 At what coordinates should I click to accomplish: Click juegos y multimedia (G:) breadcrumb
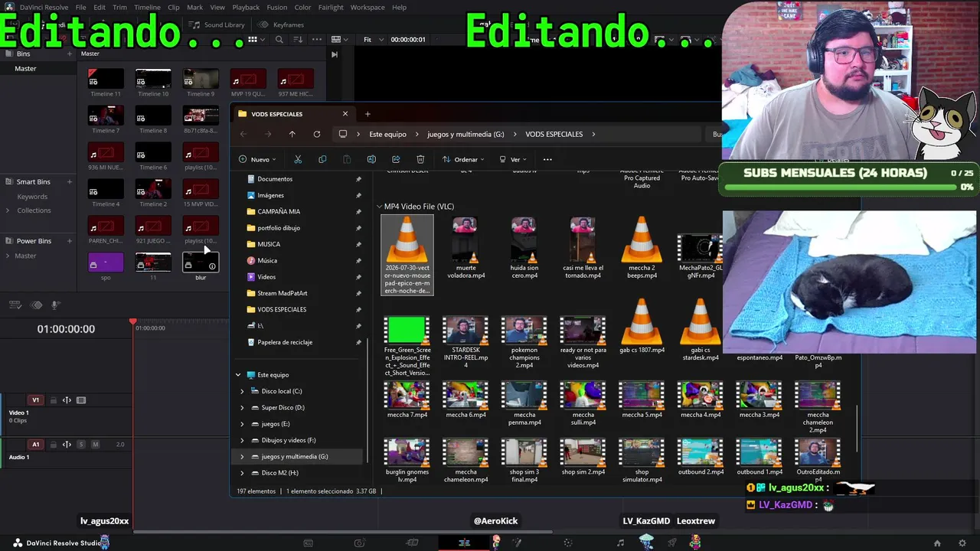coord(465,134)
